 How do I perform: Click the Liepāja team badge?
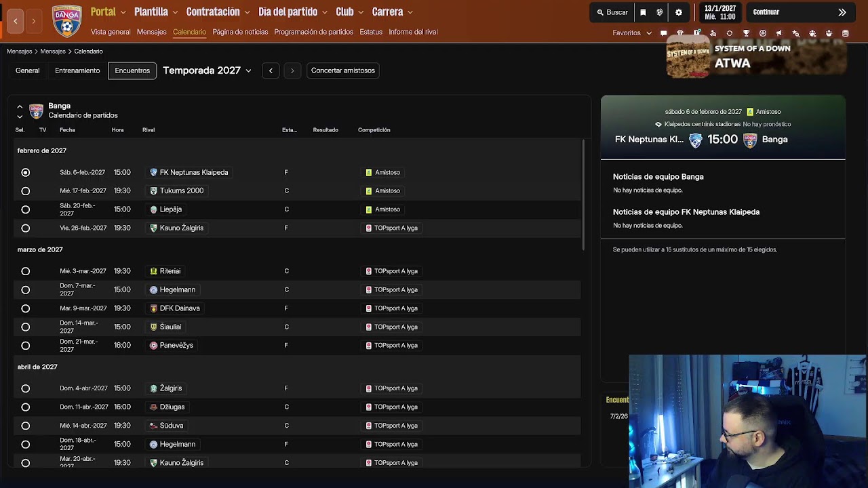coord(153,209)
